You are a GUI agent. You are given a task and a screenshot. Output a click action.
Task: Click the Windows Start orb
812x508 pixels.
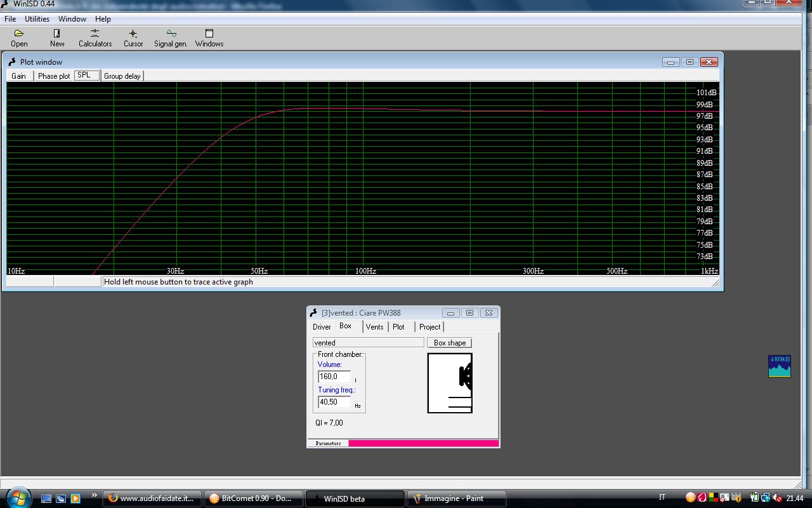click(x=18, y=497)
